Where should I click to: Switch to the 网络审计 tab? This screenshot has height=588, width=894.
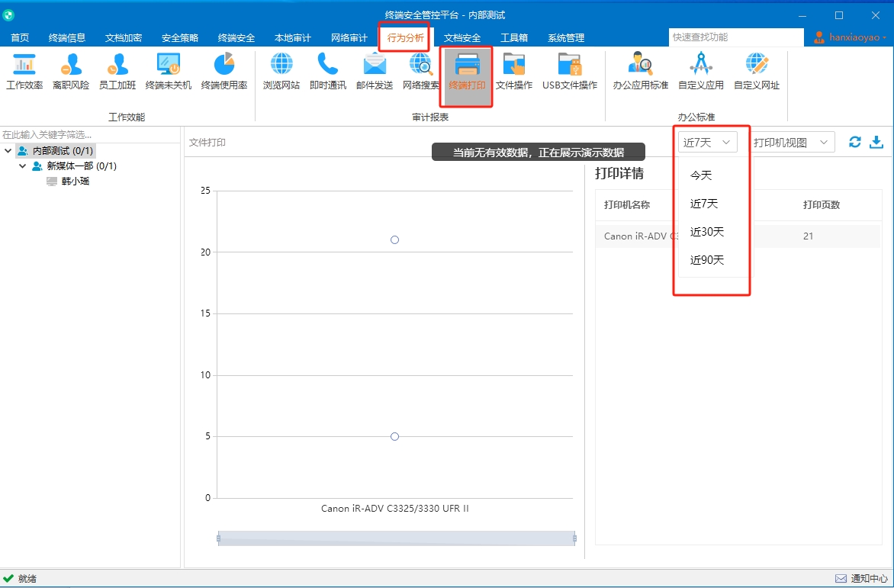pos(349,37)
